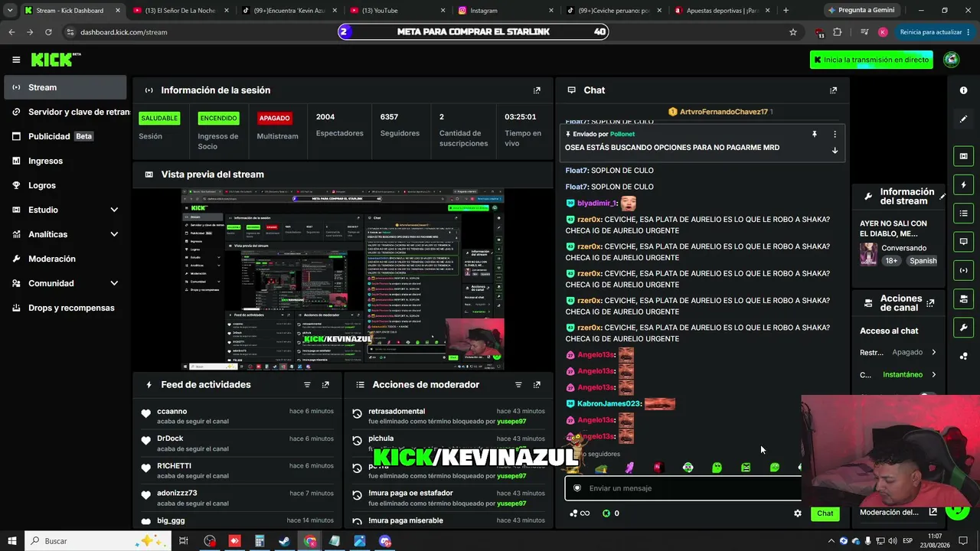Pop out the Feed de actividades panel
Image resolution: width=980 pixels, height=551 pixels.
pos(325,385)
